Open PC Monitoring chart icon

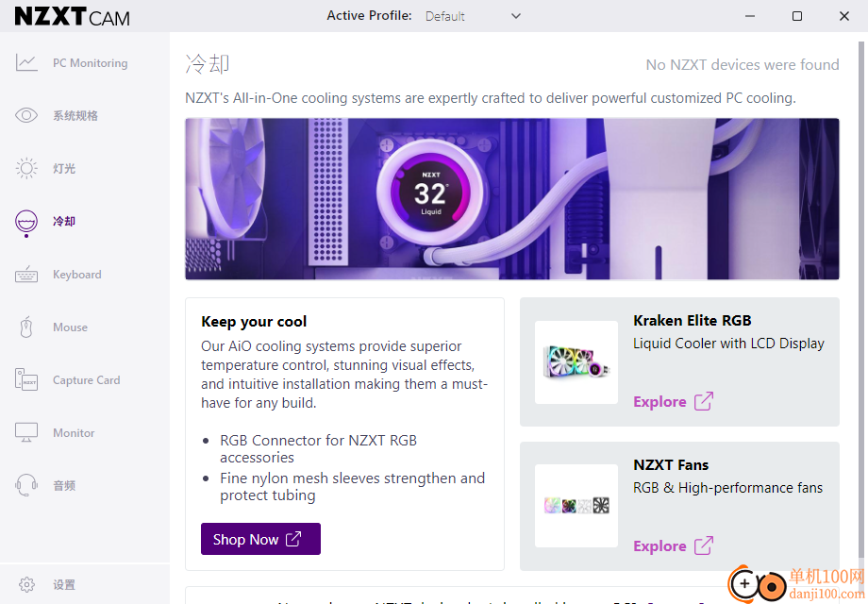click(x=26, y=62)
